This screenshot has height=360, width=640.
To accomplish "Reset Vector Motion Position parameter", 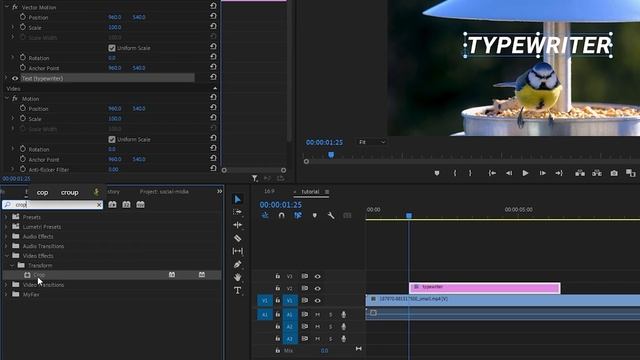I will pyautogui.click(x=213, y=16).
